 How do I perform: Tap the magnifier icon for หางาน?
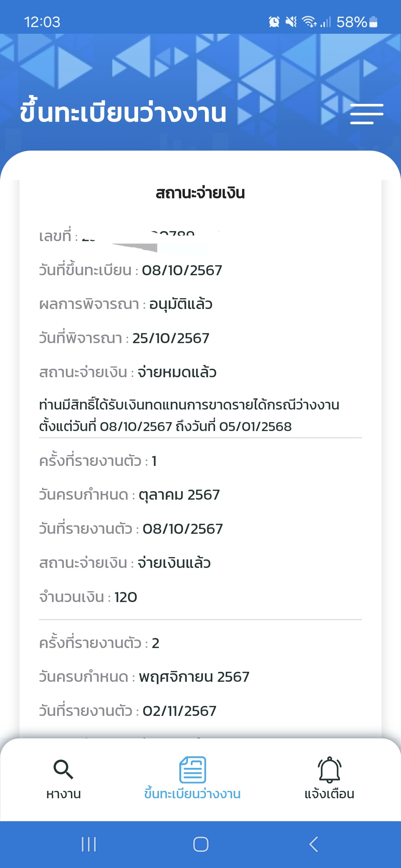click(63, 769)
